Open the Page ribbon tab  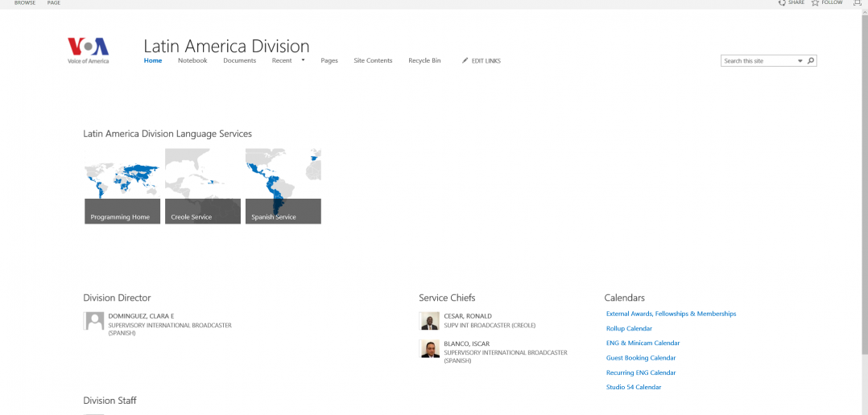tap(54, 2)
